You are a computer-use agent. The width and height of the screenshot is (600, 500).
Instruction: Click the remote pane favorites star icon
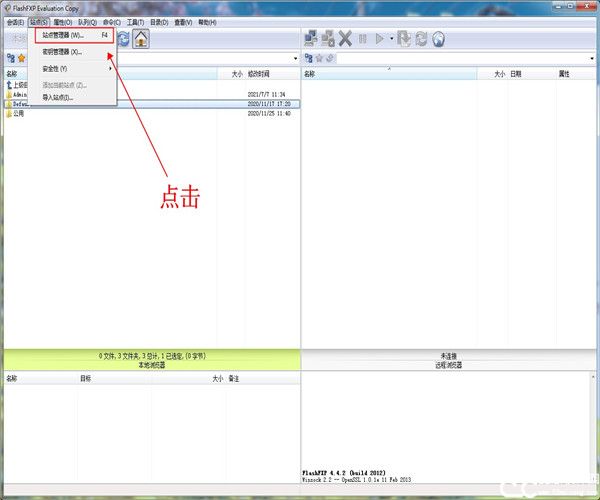319,58
